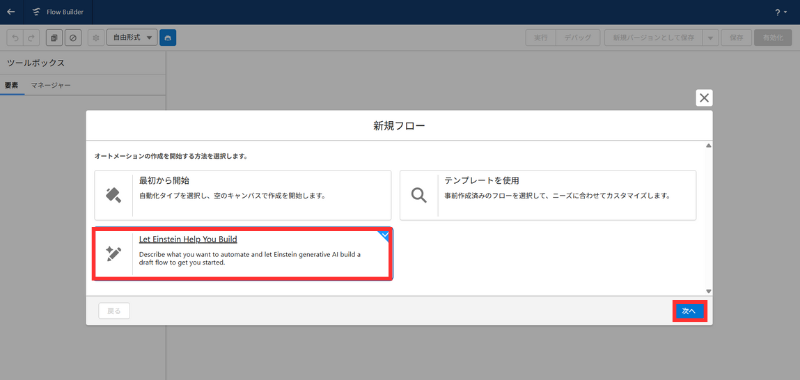This screenshot has width=800, height=380.
Task: Switch to the 要素 tab
Action: 12,85
